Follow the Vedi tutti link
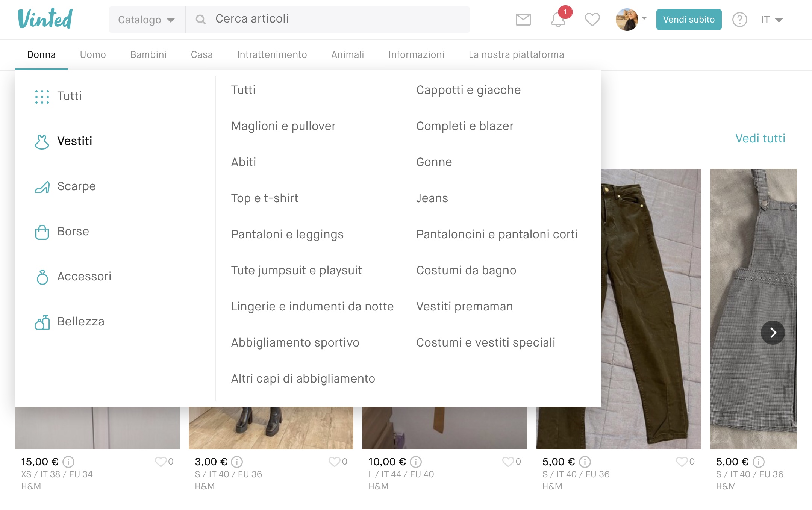 (x=760, y=138)
